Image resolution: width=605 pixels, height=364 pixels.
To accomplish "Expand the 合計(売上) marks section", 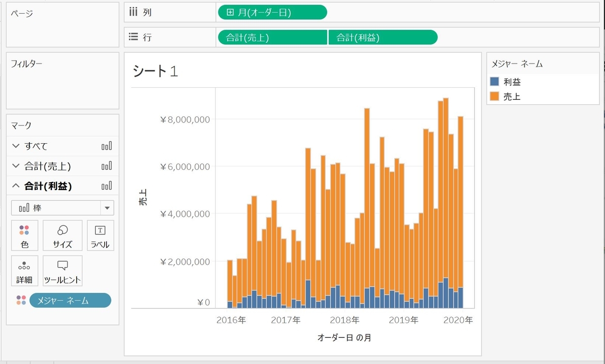I will tap(15, 166).
